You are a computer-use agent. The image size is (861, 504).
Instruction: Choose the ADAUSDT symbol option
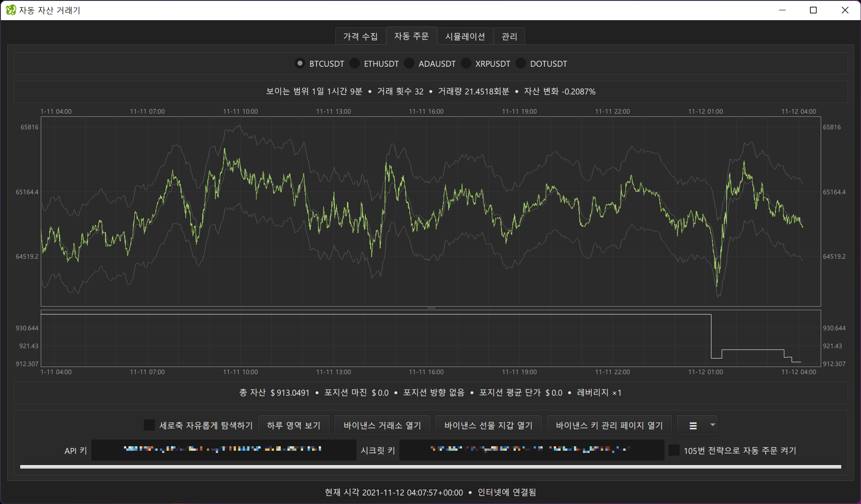(409, 64)
